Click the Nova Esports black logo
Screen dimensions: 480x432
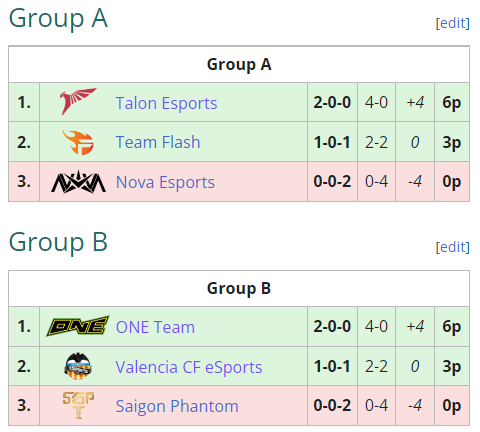(78, 182)
